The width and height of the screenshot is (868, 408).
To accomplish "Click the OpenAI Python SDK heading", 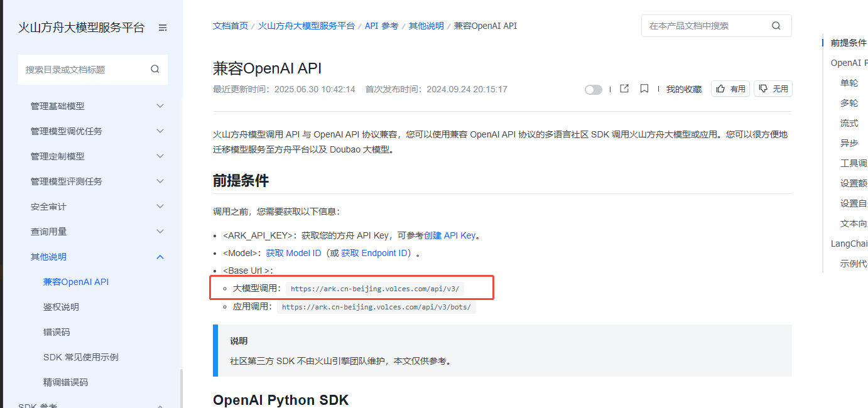I will pos(281,400).
